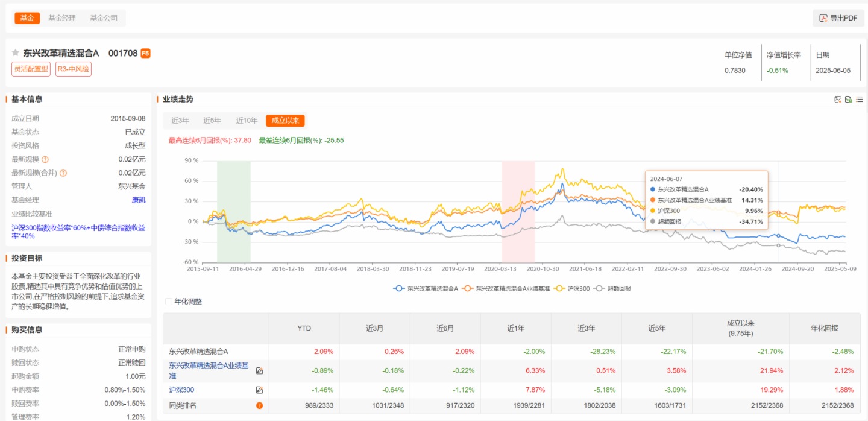Select the 近10年 time range
868x421 pixels.
247,121
